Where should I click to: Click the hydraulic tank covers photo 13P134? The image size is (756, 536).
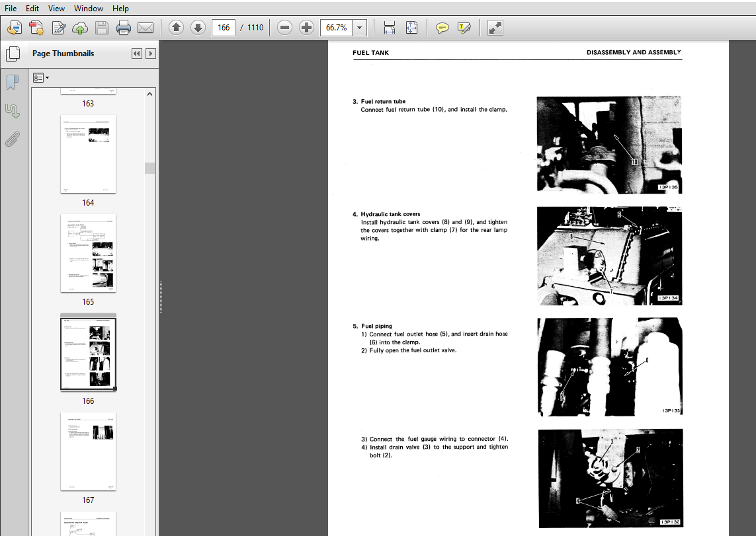tap(609, 256)
